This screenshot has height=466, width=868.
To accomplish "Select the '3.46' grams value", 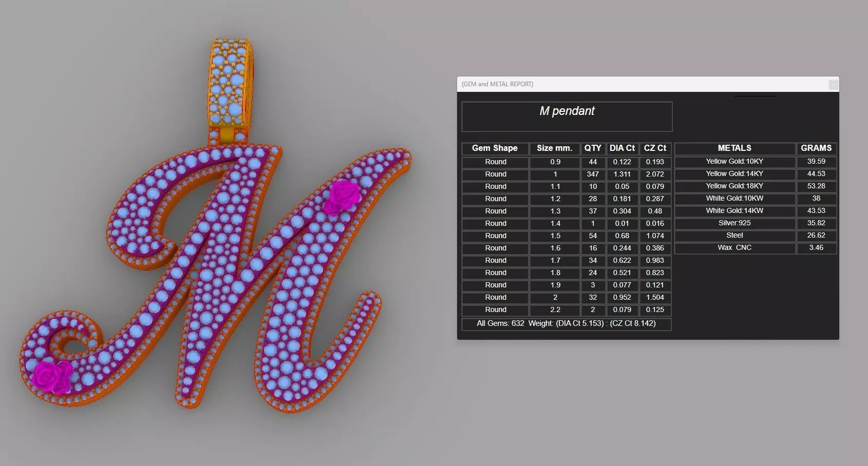I will point(816,248).
